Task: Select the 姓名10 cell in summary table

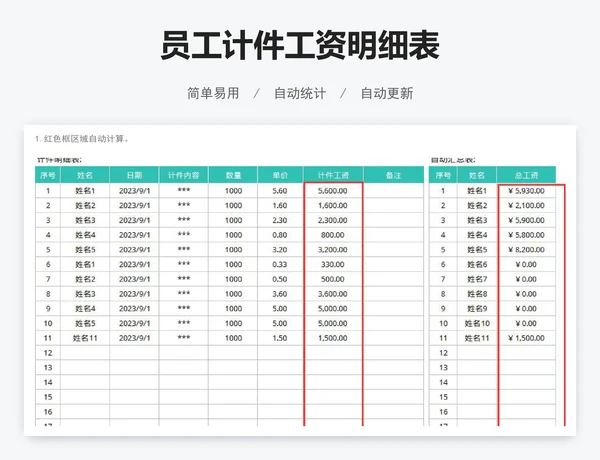Action: click(x=477, y=323)
